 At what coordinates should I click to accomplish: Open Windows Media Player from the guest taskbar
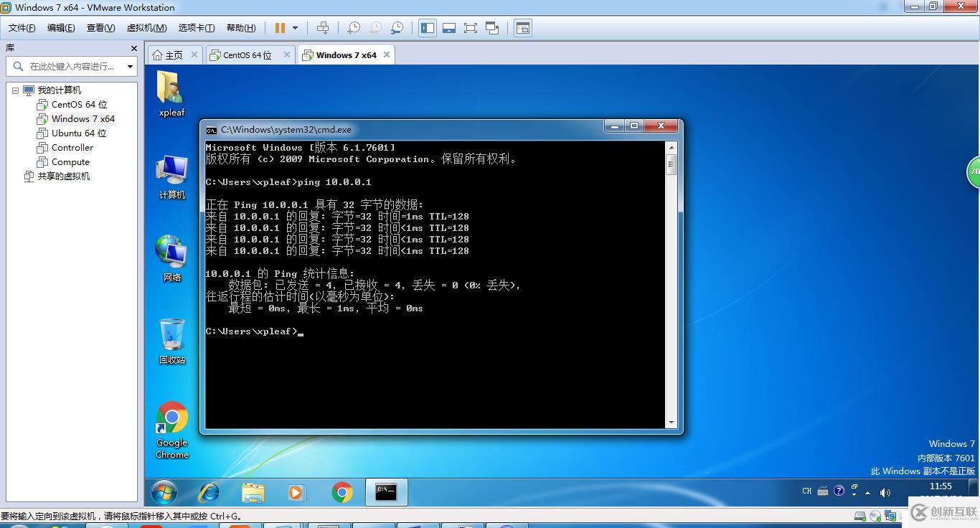[296, 492]
